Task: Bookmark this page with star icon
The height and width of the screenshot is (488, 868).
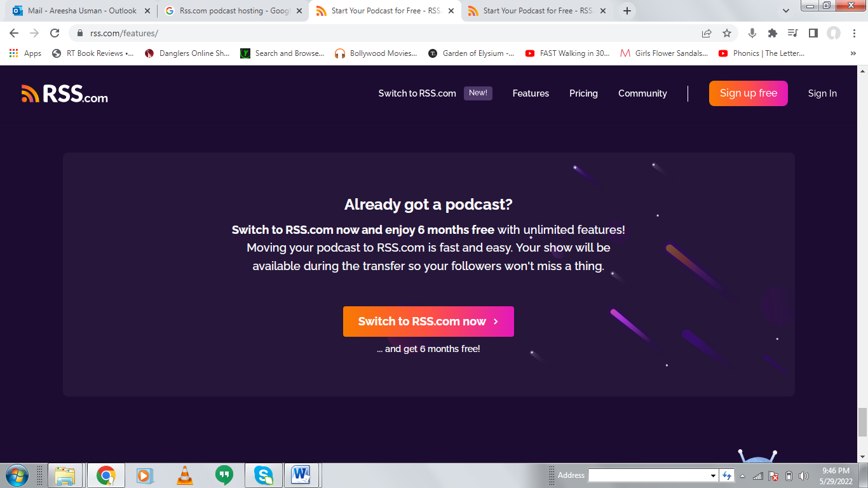Action: [x=727, y=33]
